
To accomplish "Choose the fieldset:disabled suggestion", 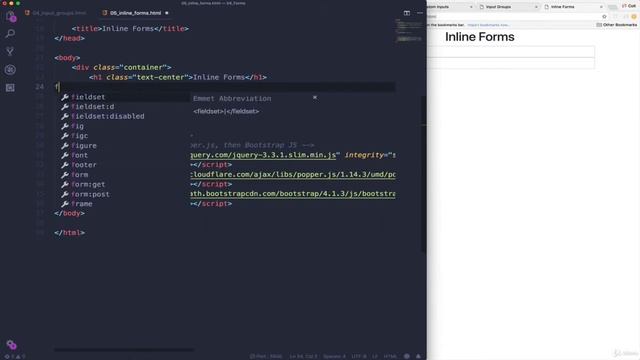I will click(124, 116).
